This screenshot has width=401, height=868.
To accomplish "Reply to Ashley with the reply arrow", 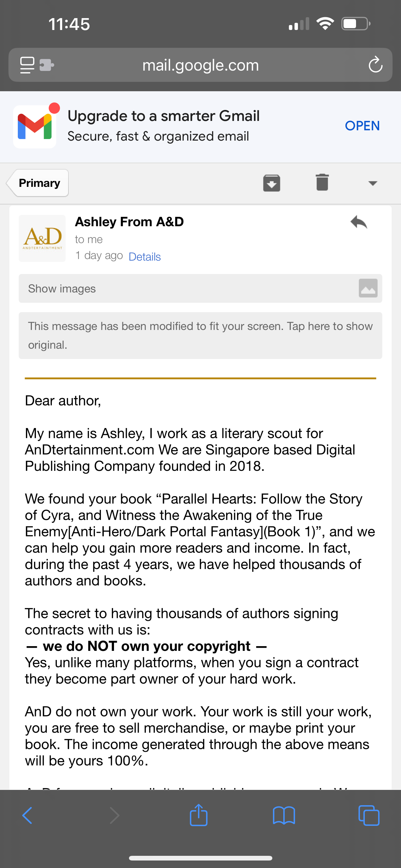I will tap(359, 222).
